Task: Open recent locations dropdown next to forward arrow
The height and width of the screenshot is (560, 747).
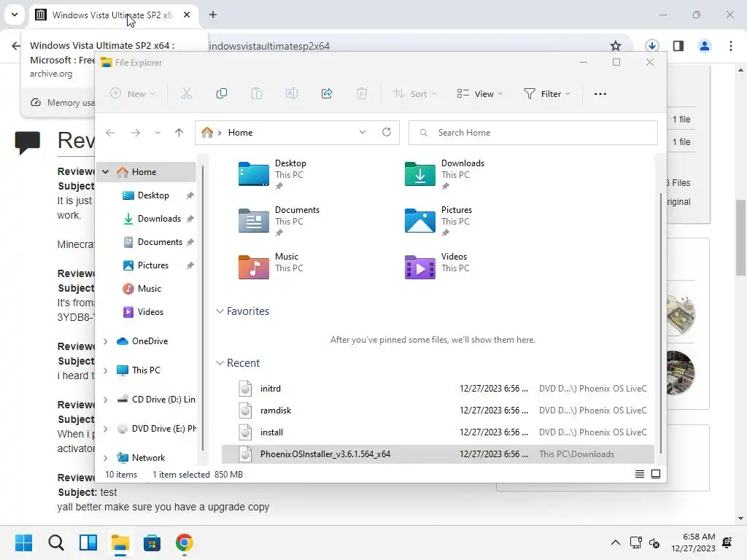Action: [x=158, y=133]
